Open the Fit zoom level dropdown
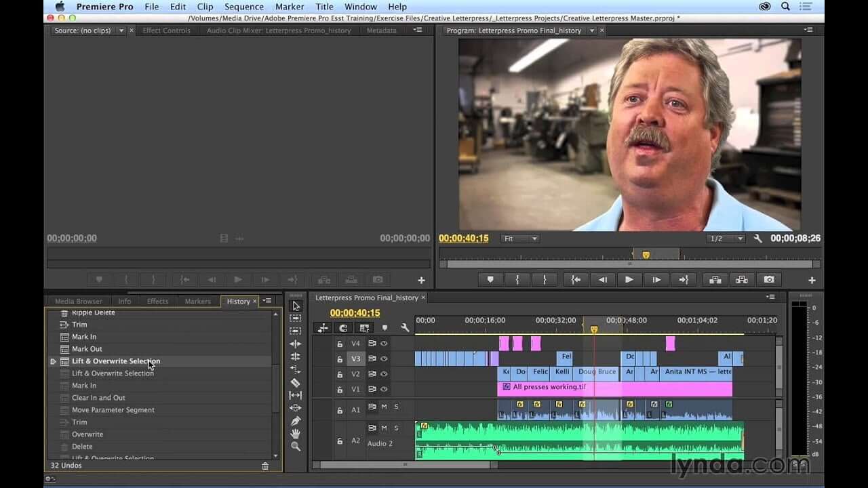 point(520,239)
